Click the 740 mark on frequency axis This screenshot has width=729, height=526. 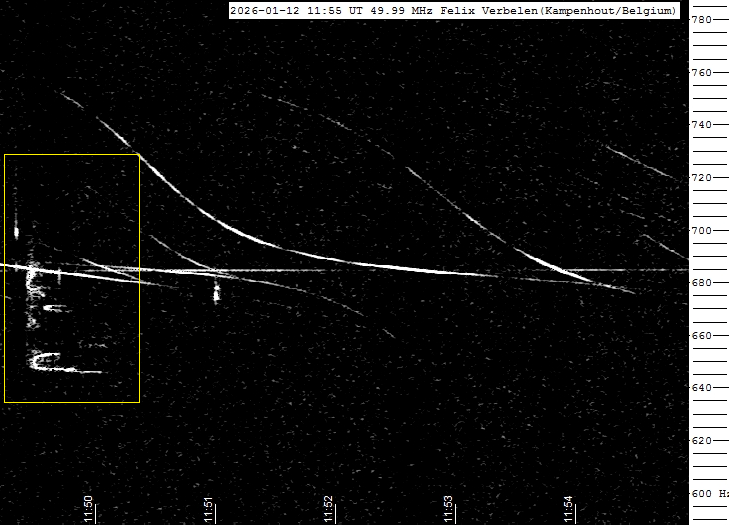[702, 125]
